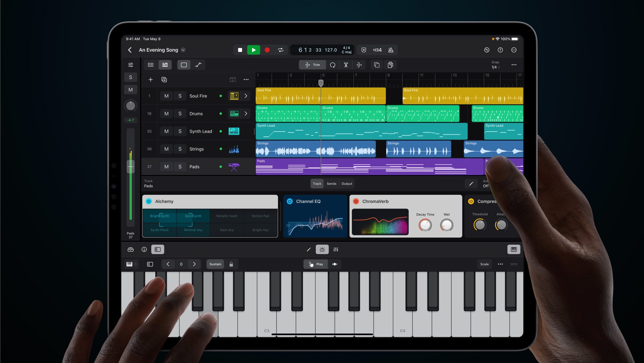The image size is (644, 363).
Task: Open the inspector info icon
Action: 144,249
